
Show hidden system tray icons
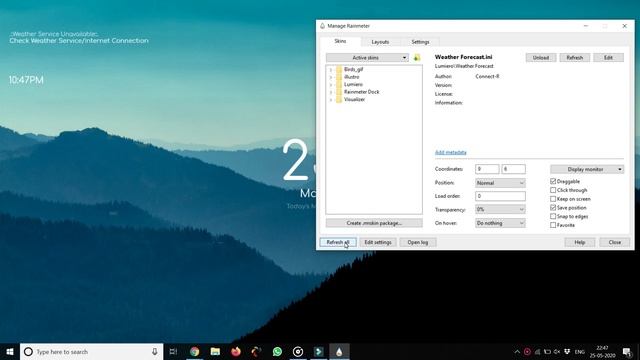pyautogui.click(x=517, y=351)
